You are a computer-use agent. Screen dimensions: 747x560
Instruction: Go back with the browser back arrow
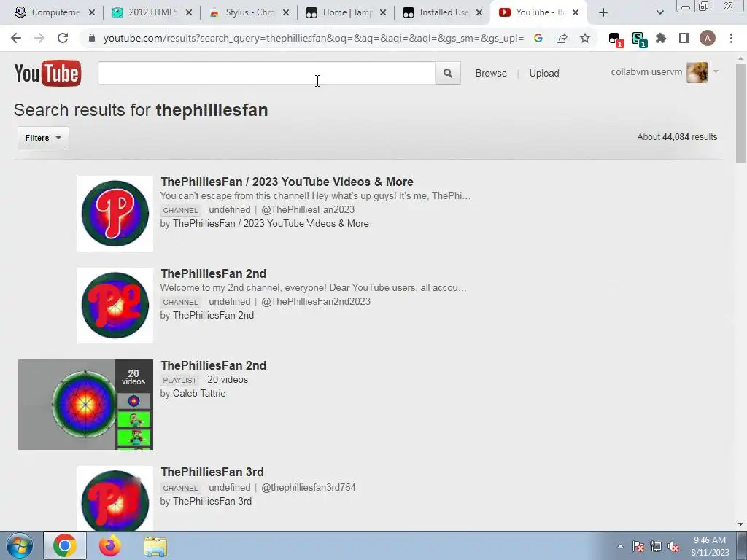click(16, 38)
